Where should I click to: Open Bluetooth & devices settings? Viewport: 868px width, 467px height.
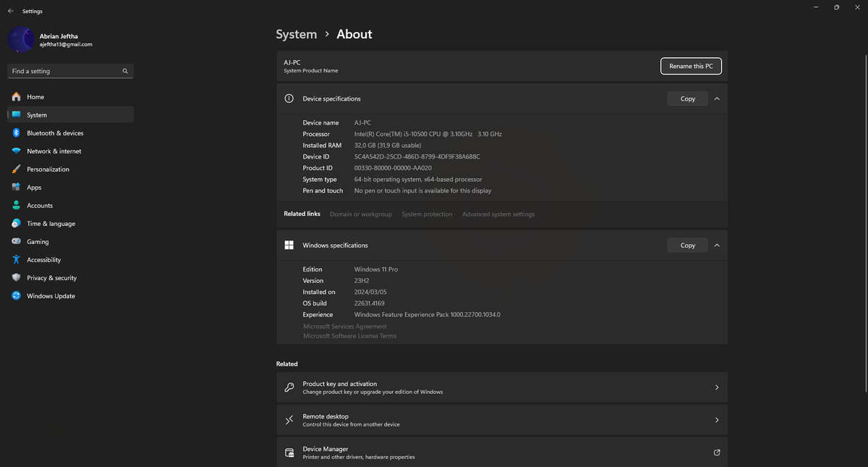54,132
